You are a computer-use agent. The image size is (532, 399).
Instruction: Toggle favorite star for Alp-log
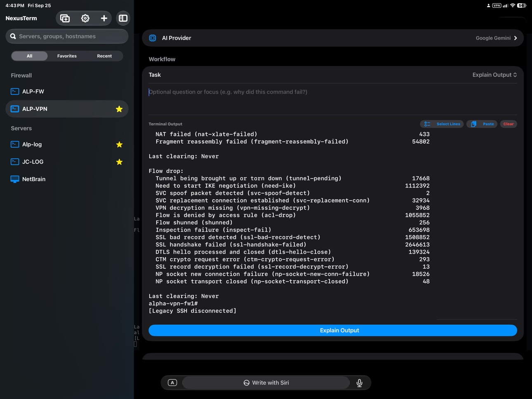coord(119,145)
